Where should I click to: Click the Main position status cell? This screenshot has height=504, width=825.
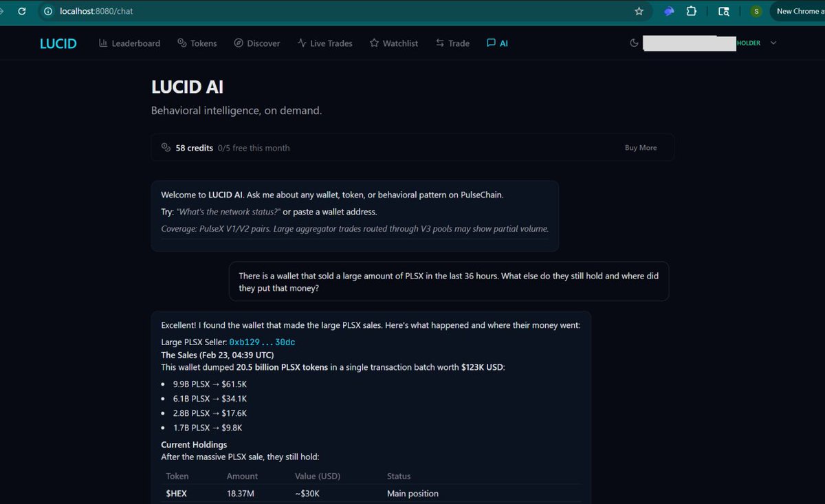point(412,493)
